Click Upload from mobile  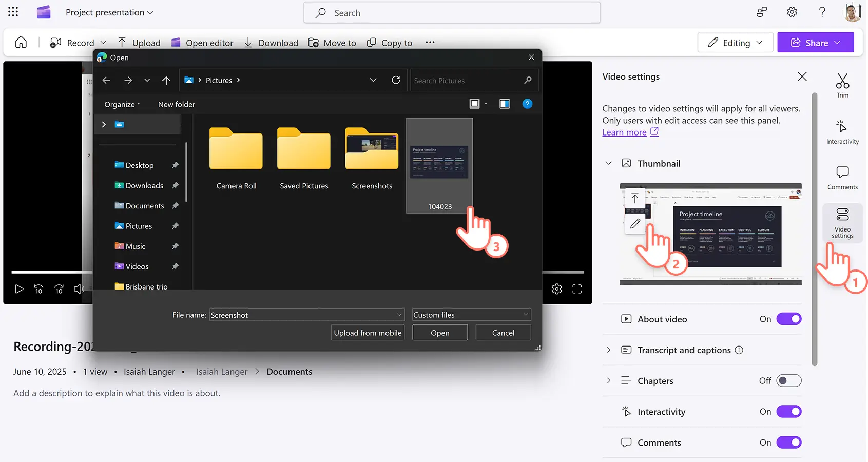coord(368,333)
